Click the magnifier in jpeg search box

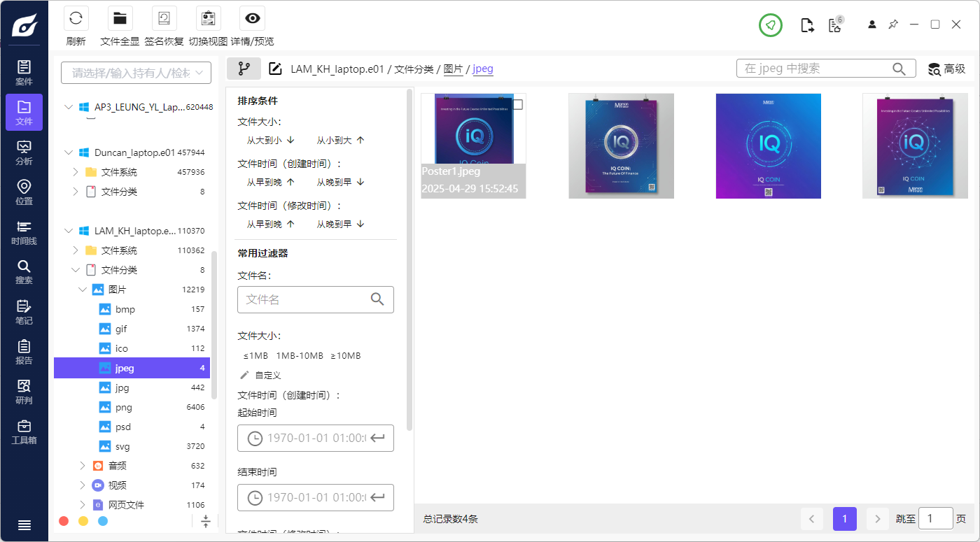point(899,69)
